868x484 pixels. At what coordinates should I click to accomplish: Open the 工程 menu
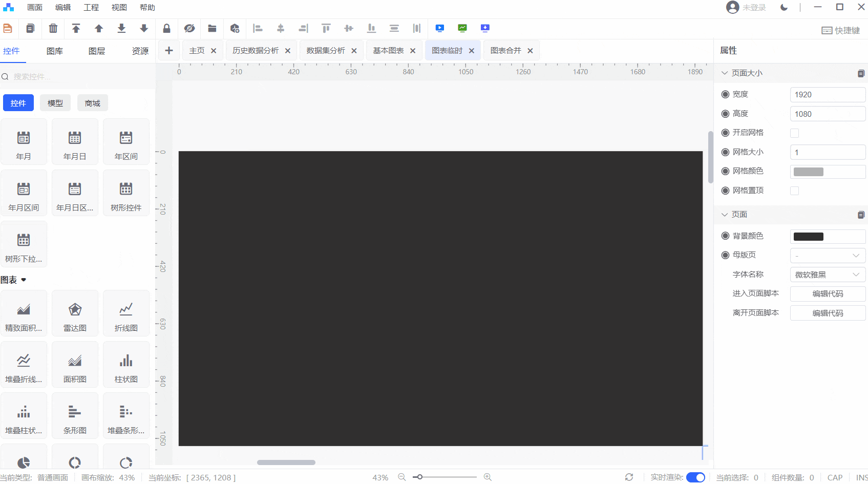click(91, 8)
